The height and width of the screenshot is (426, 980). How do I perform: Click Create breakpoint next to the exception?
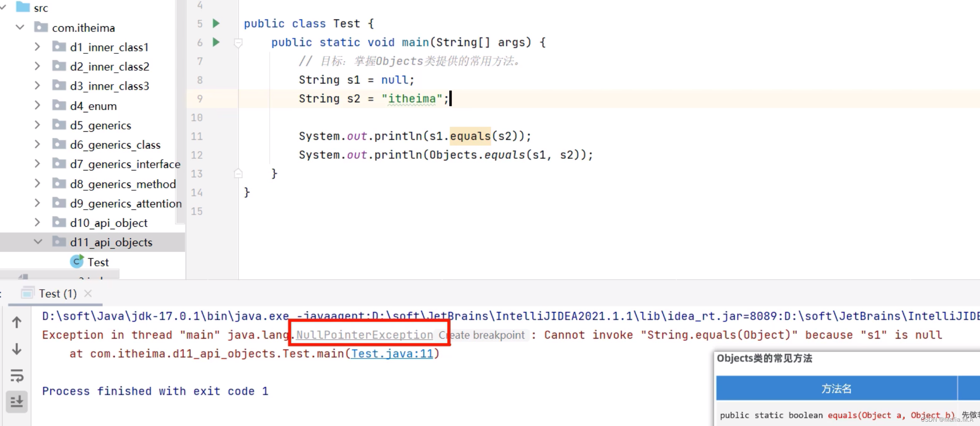pyautogui.click(x=482, y=335)
